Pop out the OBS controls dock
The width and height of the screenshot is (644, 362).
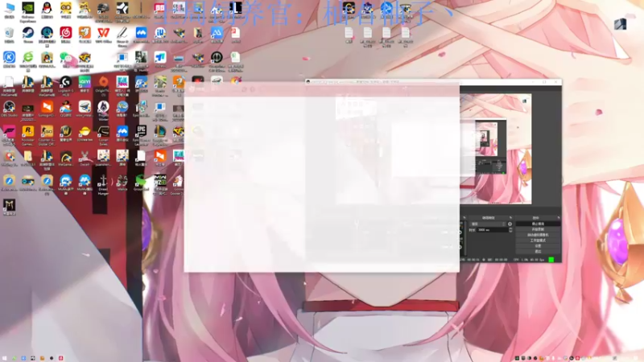[x=558, y=217]
